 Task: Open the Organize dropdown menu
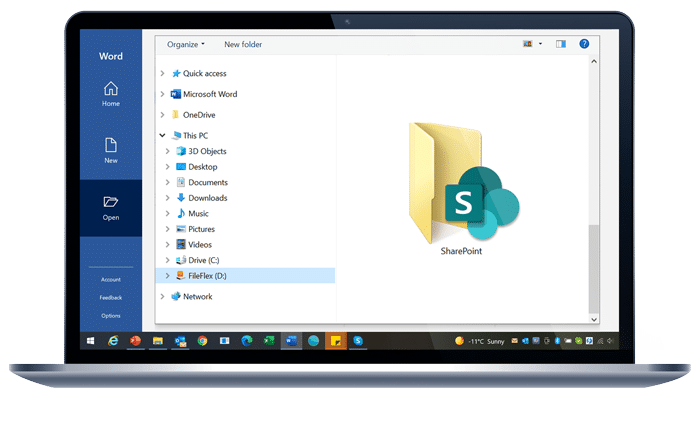point(186,44)
